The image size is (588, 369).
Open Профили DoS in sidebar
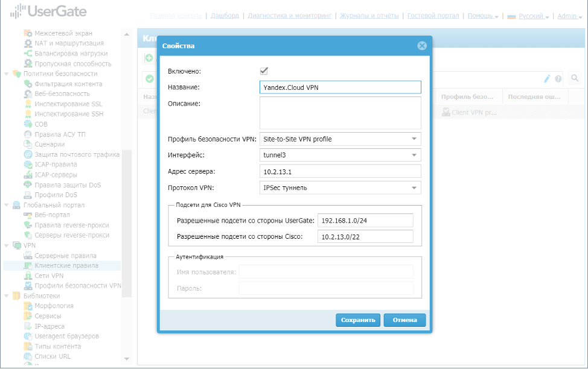[x=56, y=195]
